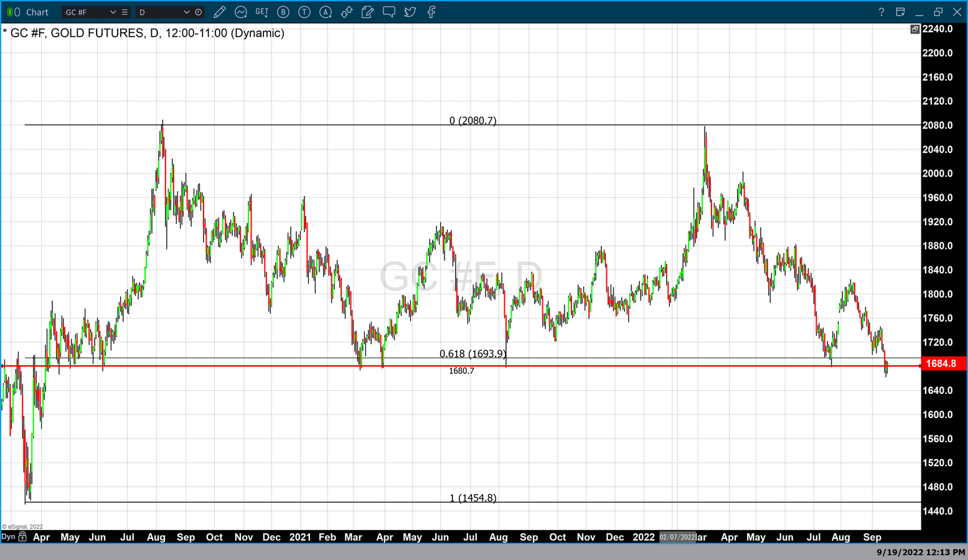The image size is (968, 560).
Task: Click the GET studies download icon
Action: [x=262, y=12]
